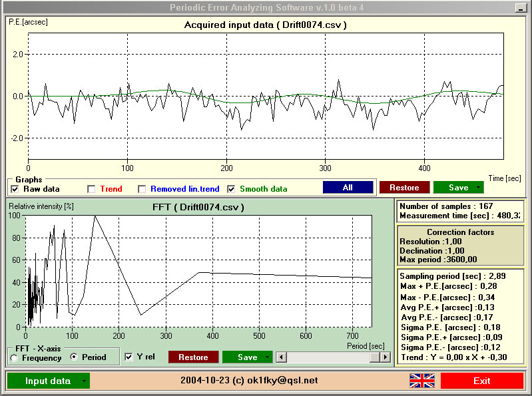Select the Period radio button
Image resolution: width=532 pixels, height=396 pixels.
click(74, 357)
